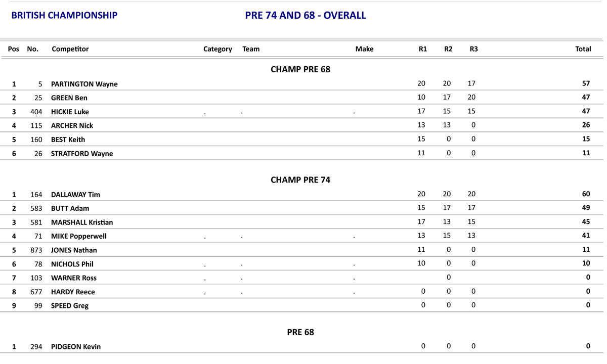This screenshot has width=607, height=364.
Task: Click DALLAWAY Tim's total of 60
Action: pyautogui.click(x=586, y=194)
